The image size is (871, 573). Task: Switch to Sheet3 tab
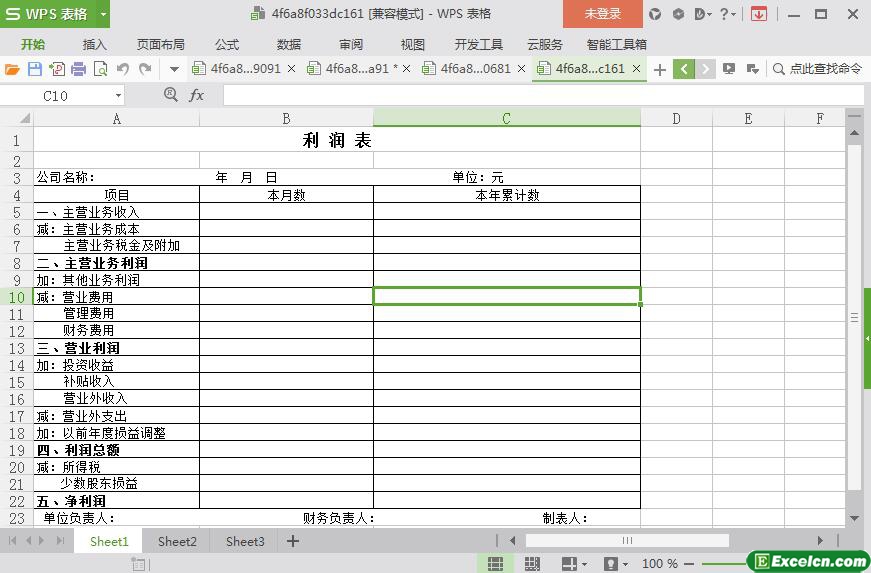pyautogui.click(x=245, y=541)
